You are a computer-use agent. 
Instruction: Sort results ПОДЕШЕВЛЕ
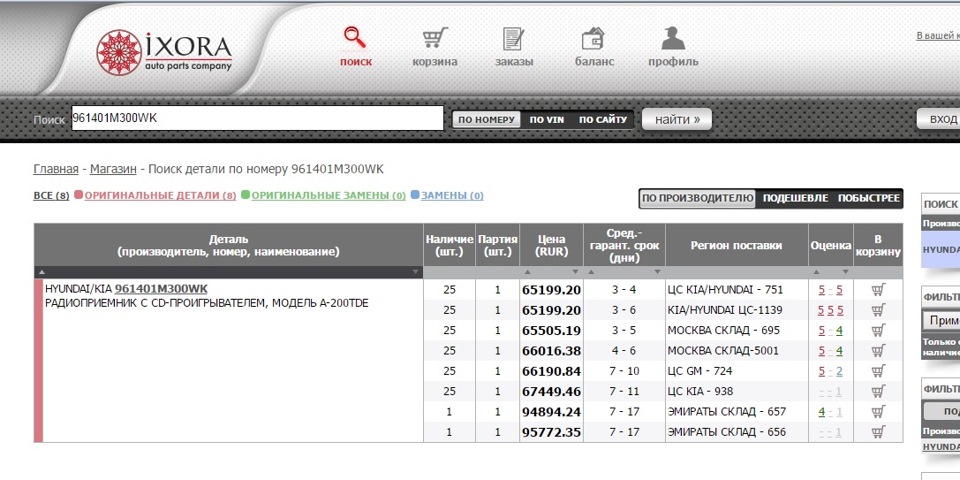pos(795,198)
